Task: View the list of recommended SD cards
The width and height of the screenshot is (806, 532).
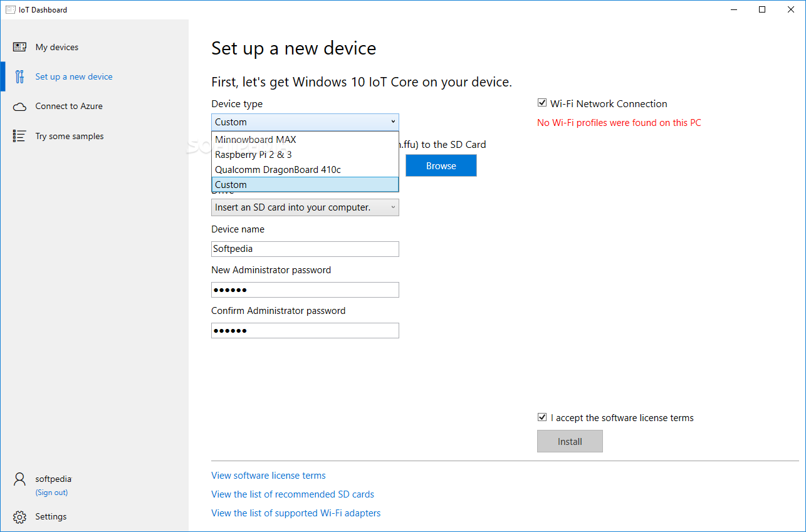Action: [x=293, y=494]
